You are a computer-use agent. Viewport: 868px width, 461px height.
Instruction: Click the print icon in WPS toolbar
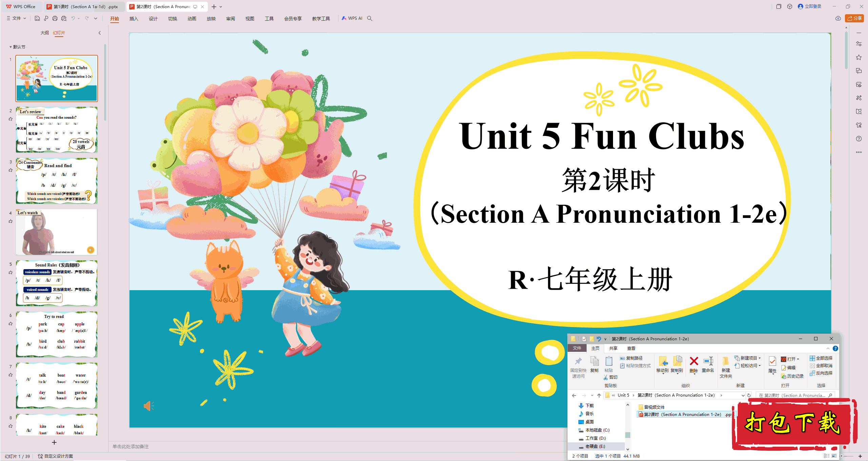[55, 18]
